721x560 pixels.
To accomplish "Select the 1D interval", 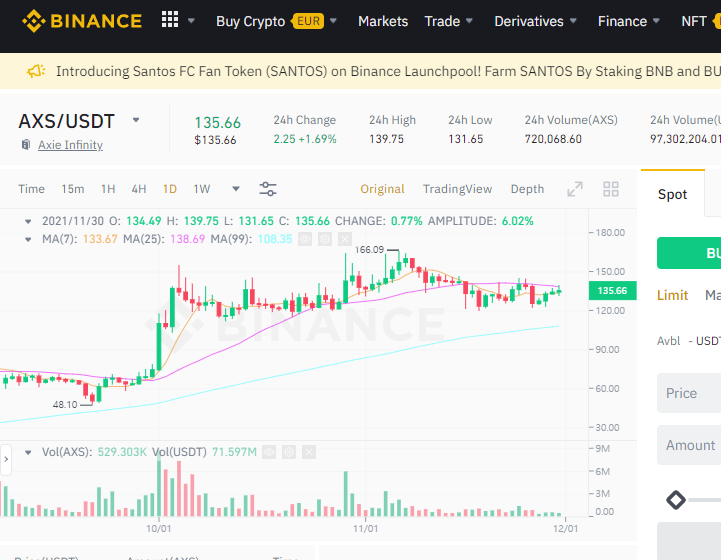I will pyautogui.click(x=170, y=189).
